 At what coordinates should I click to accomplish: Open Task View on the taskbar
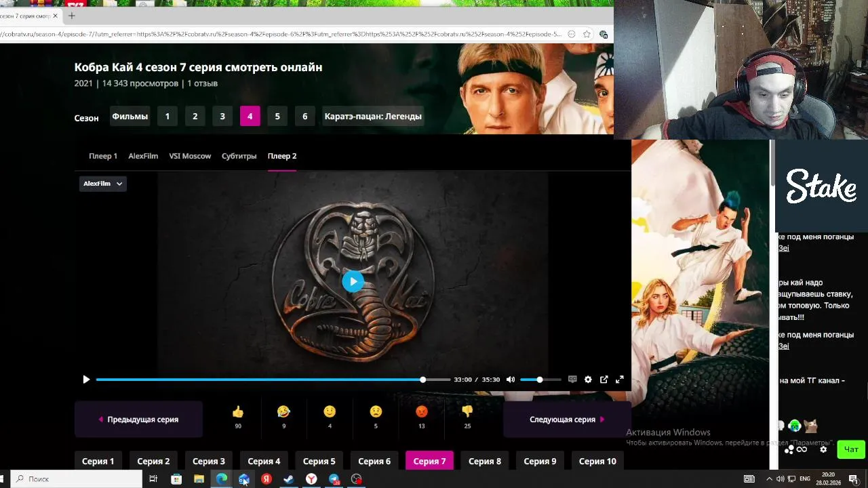(x=153, y=479)
